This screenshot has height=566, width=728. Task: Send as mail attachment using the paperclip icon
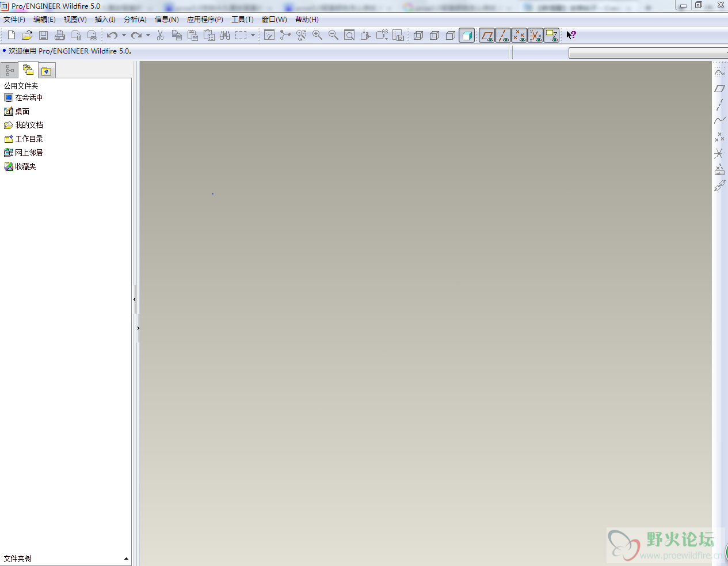point(75,35)
